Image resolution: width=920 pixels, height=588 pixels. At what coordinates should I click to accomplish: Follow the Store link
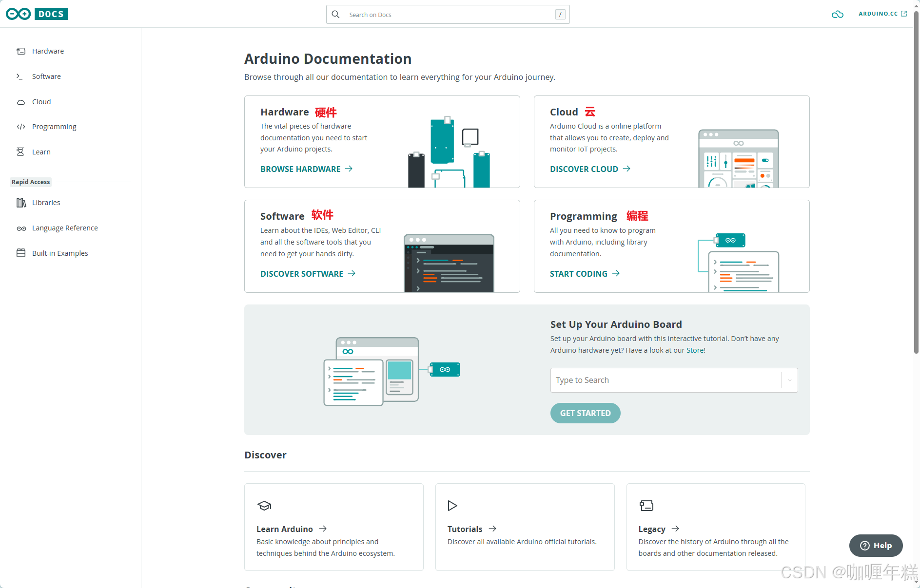click(695, 350)
